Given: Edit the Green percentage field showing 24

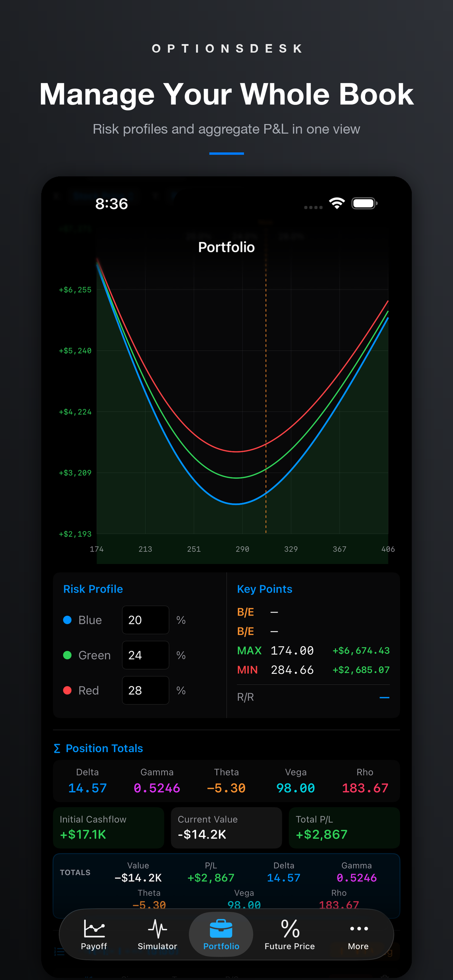Looking at the screenshot, I should coord(145,655).
